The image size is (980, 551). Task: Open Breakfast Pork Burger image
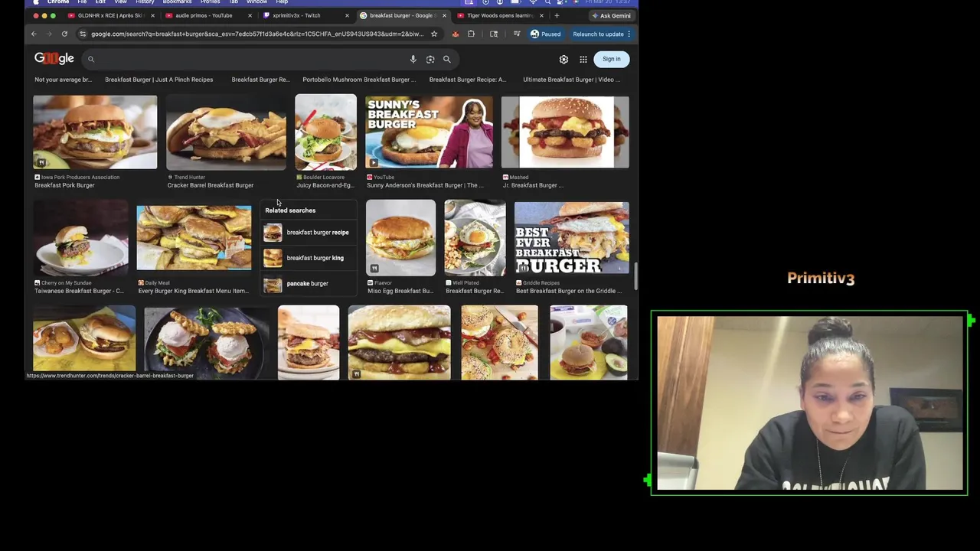pyautogui.click(x=95, y=132)
